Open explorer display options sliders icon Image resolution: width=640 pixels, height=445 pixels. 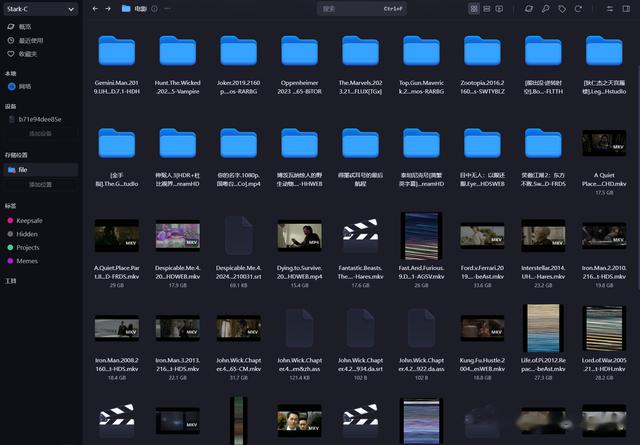[610, 9]
